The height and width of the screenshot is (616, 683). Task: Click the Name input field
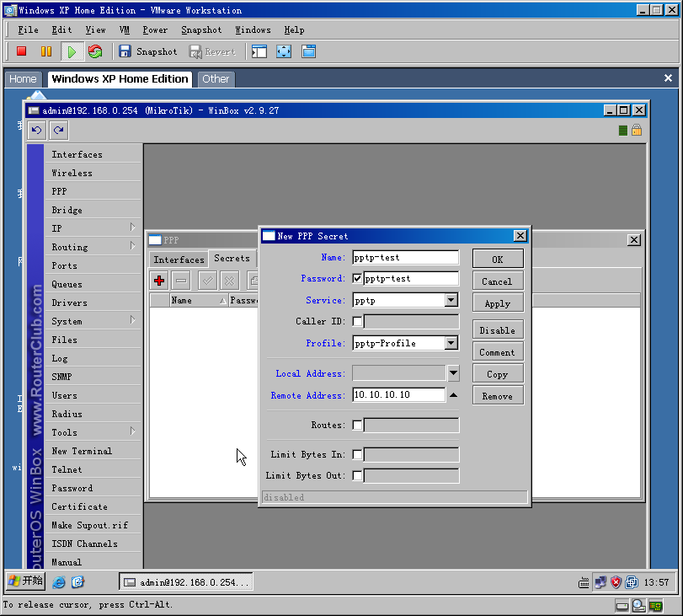(x=406, y=257)
